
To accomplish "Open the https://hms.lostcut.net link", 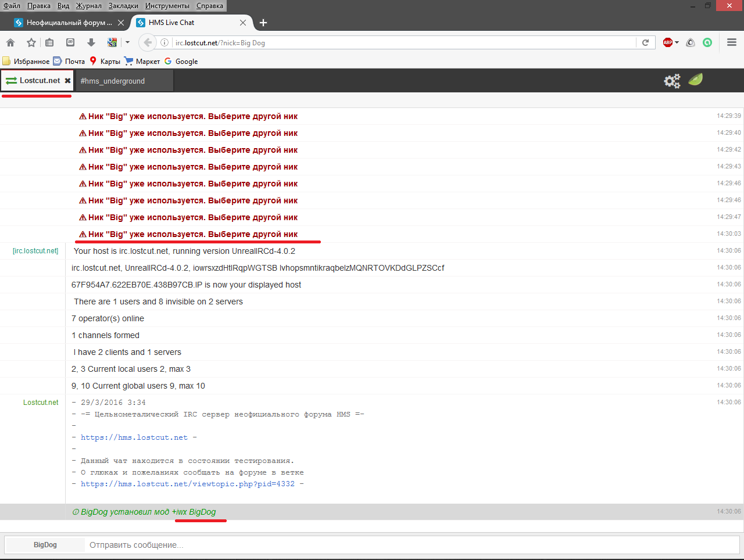I will (134, 437).
